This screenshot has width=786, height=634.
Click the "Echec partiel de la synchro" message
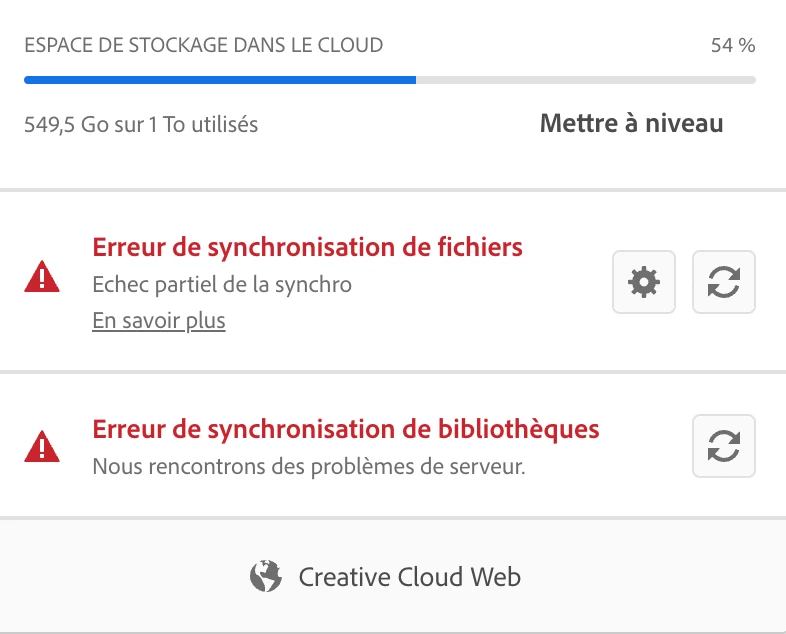222,284
